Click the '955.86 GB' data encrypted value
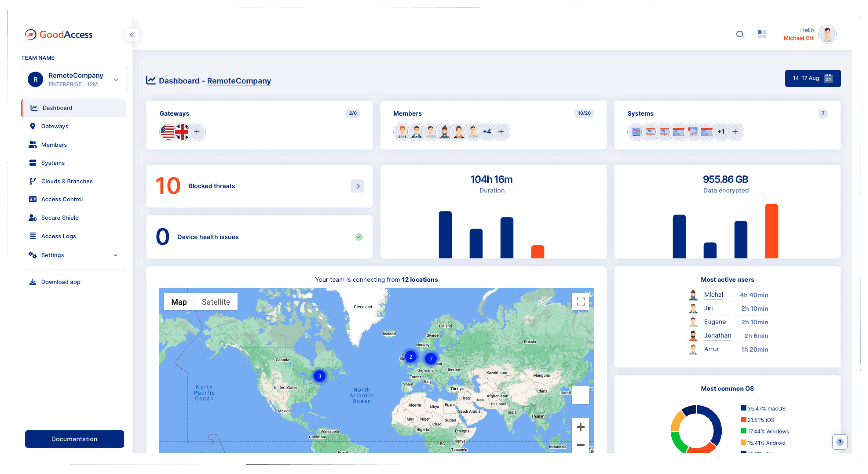Image resolution: width=868 pixels, height=474 pixels. (x=725, y=179)
